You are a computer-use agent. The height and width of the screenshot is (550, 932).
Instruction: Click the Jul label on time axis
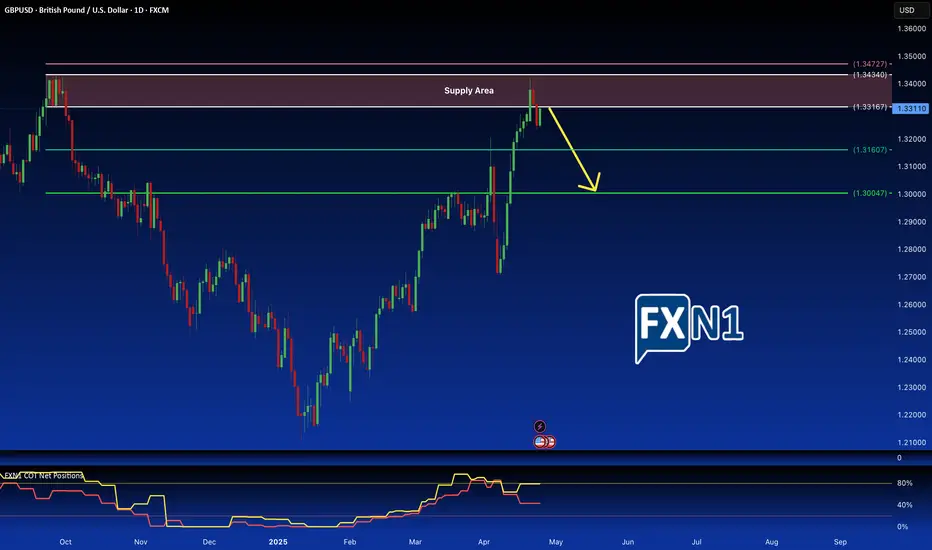tap(697, 542)
